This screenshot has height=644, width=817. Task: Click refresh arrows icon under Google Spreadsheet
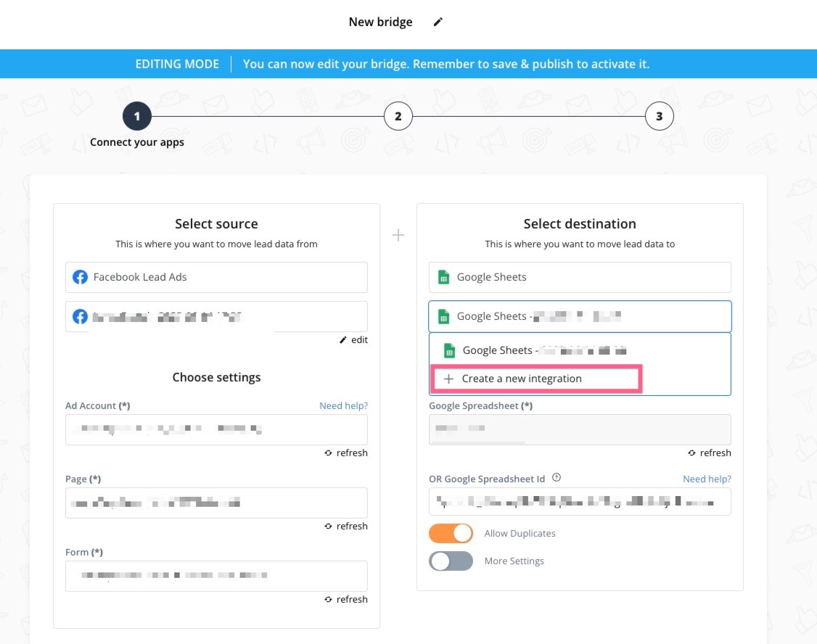click(x=692, y=453)
